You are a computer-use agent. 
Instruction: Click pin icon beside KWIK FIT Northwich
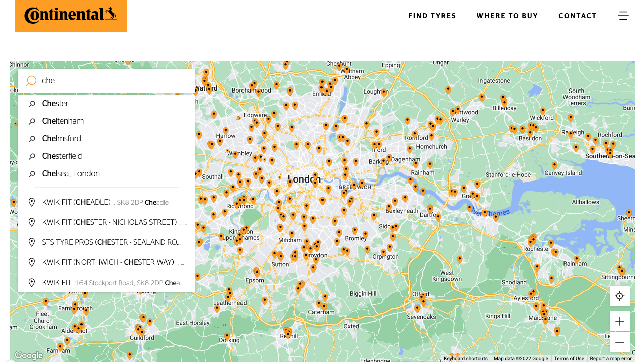[32, 262]
